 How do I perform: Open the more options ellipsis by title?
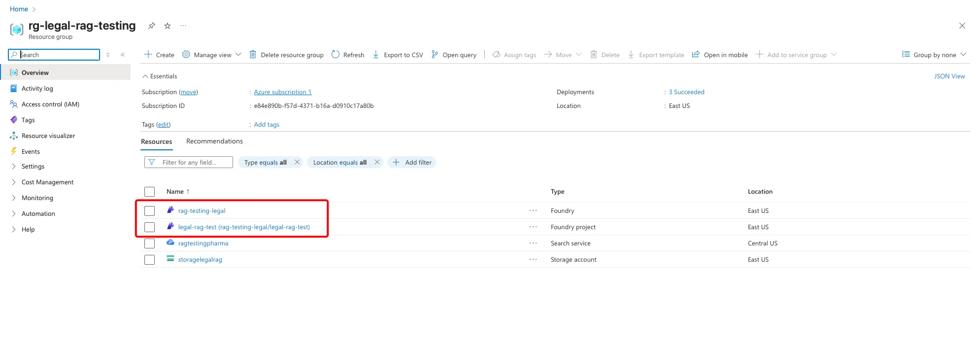point(183,26)
